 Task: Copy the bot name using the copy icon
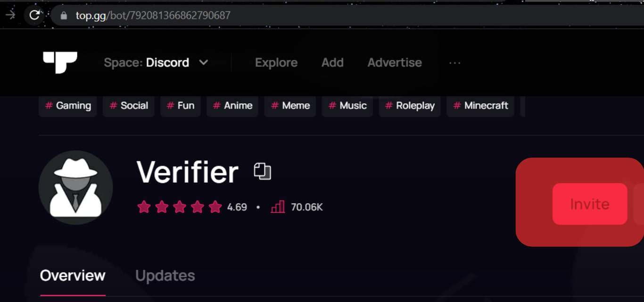263,171
